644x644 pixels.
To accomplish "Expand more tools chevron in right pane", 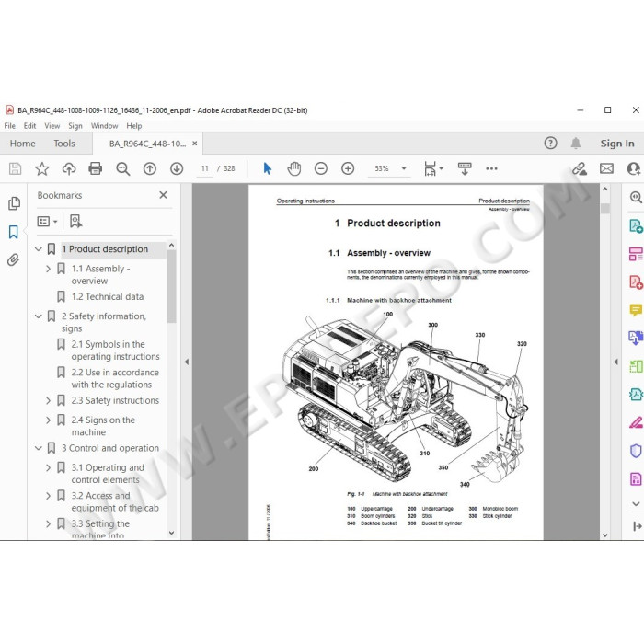I will pos(636,503).
